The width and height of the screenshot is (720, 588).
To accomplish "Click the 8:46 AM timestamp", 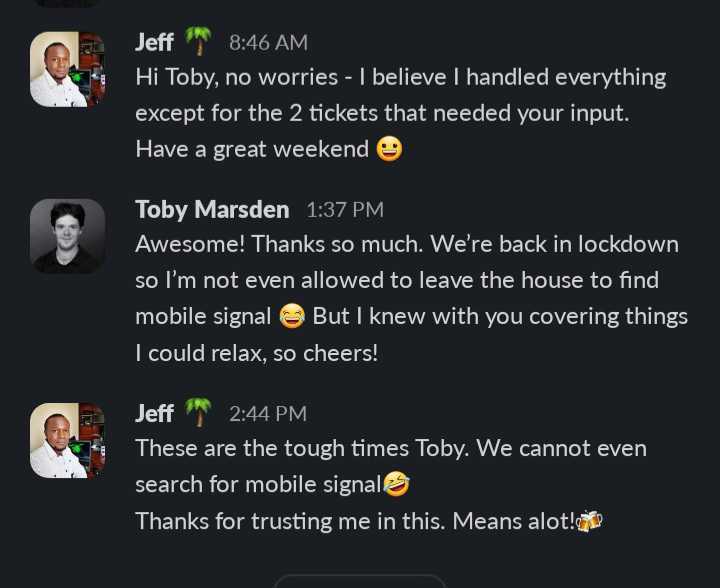I will [268, 43].
